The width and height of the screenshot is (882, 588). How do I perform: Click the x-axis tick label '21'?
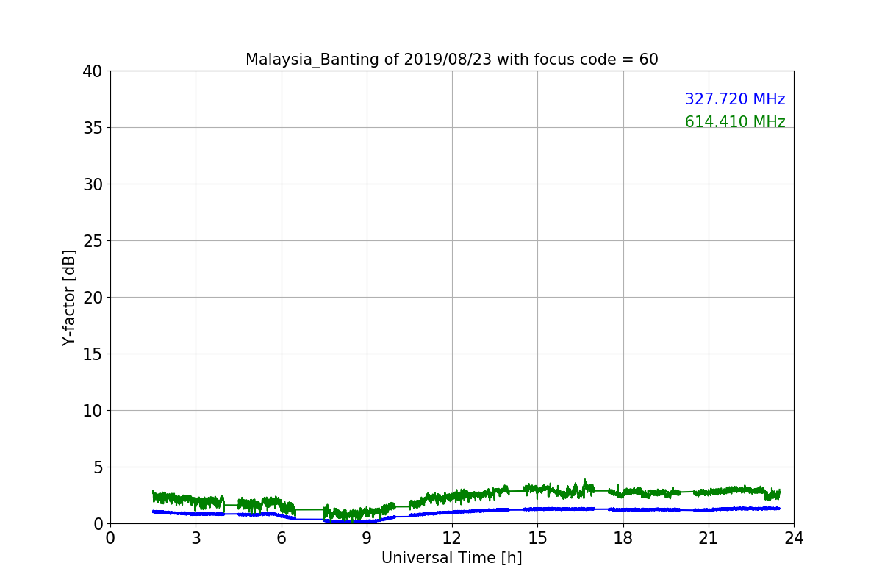709,538
